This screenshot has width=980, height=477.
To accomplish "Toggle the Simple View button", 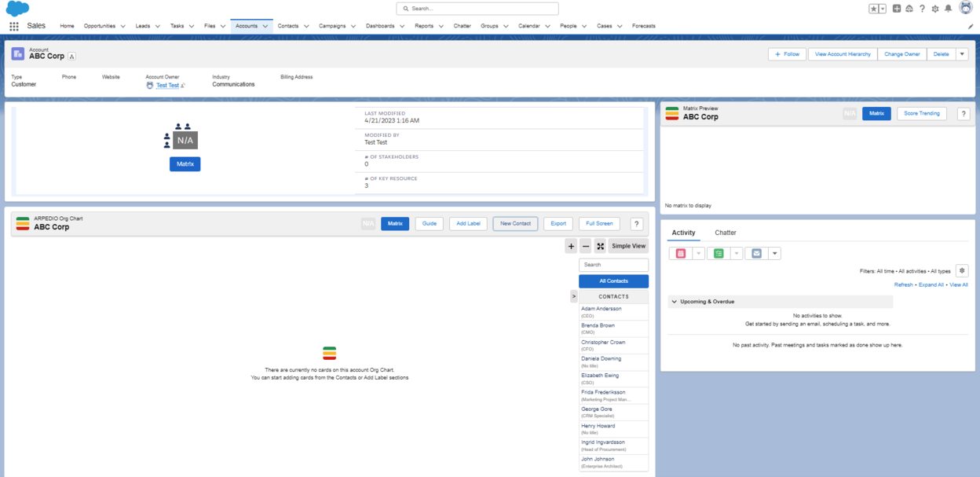I will point(628,246).
